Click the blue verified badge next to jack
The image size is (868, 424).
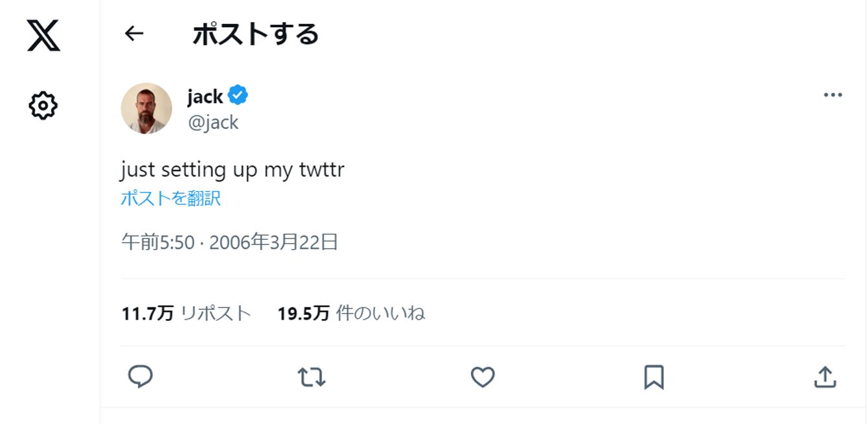(x=239, y=96)
